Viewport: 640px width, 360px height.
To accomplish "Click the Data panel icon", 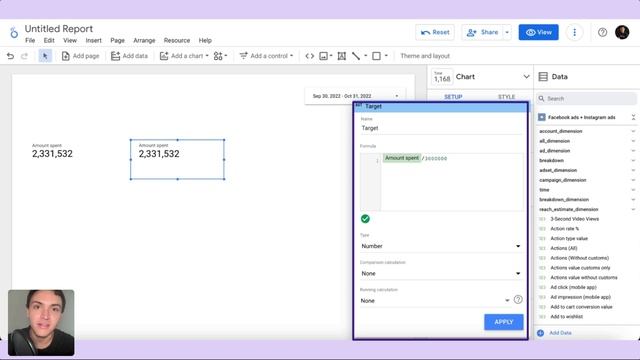I will tap(543, 77).
